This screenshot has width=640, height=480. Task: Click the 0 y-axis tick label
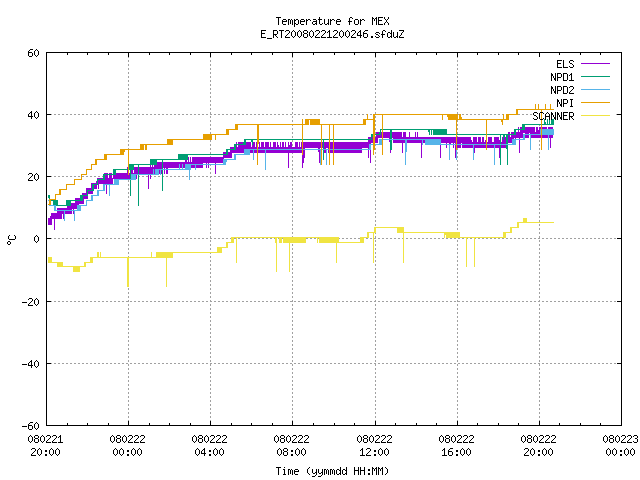tap(36, 239)
